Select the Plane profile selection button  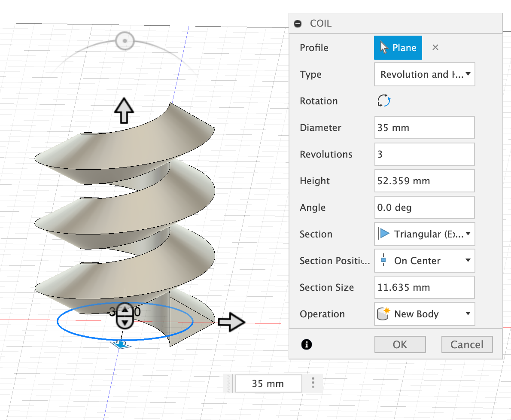(398, 47)
